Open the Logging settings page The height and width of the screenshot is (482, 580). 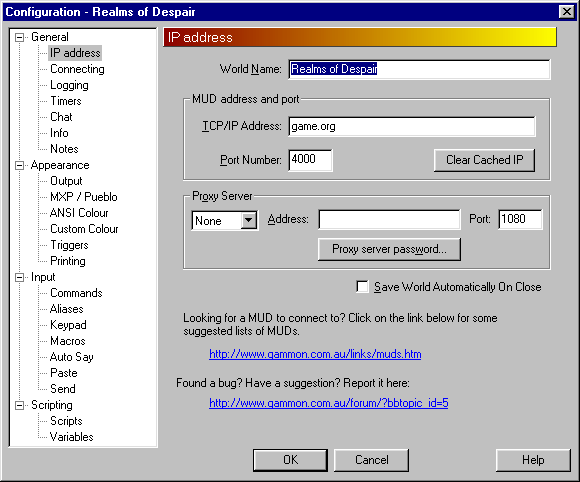coord(69,85)
